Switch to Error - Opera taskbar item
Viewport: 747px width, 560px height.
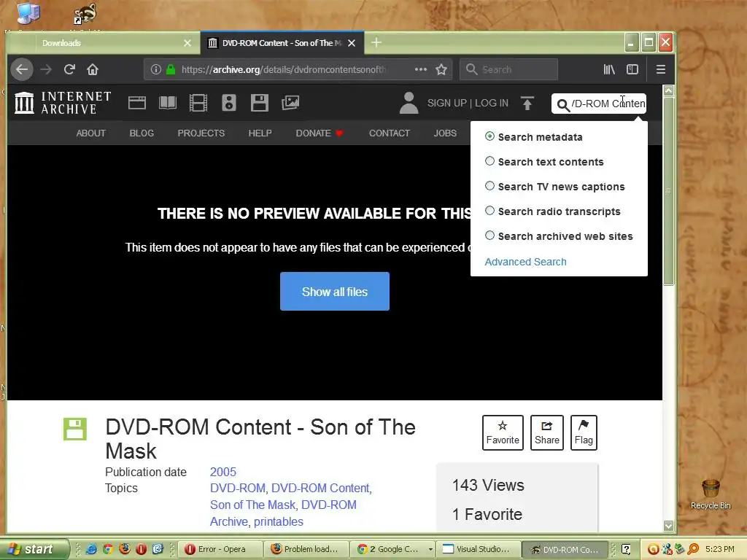pyautogui.click(x=220, y=549)
